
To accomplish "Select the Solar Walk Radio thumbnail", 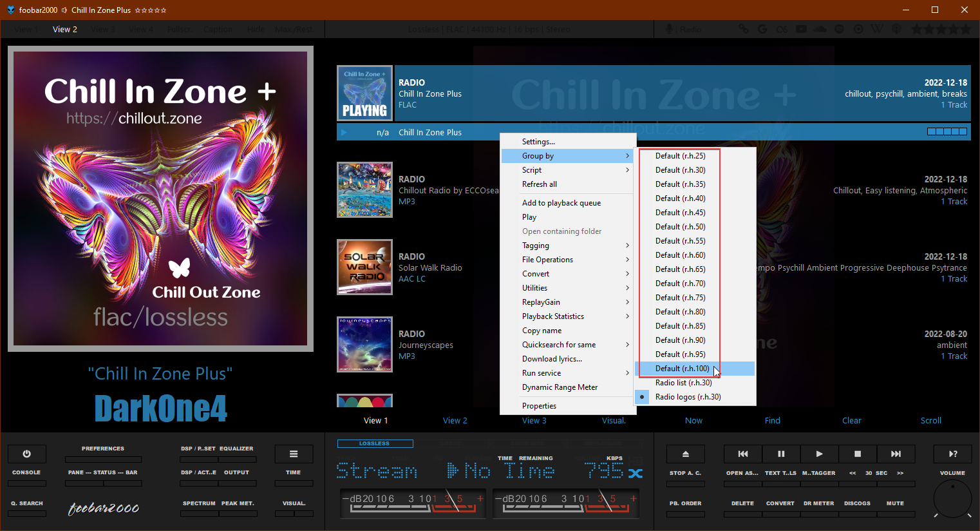I will coord(364,267).
